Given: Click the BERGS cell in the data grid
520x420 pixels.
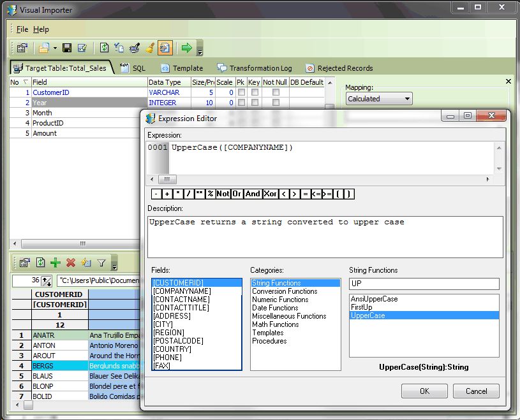Looking at the screenshot, I should coord(60,366).
